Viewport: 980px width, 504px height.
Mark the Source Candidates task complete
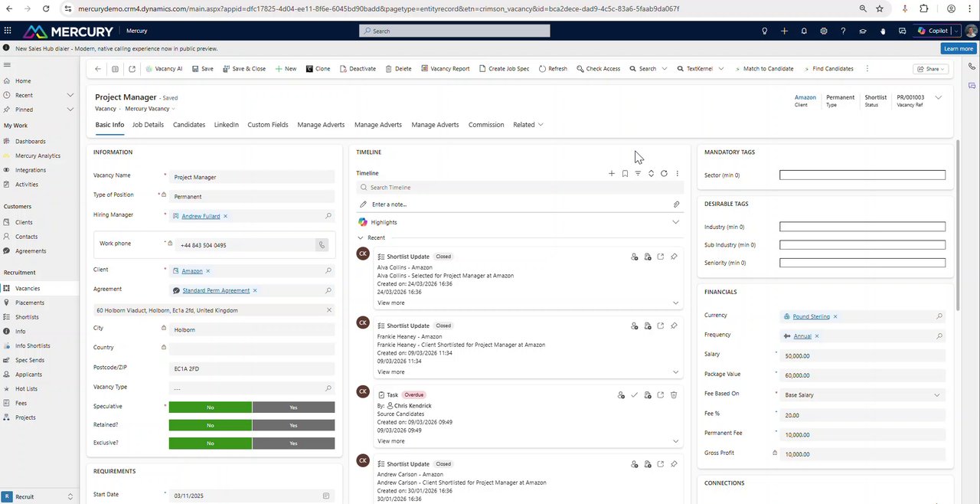(634, 395)
